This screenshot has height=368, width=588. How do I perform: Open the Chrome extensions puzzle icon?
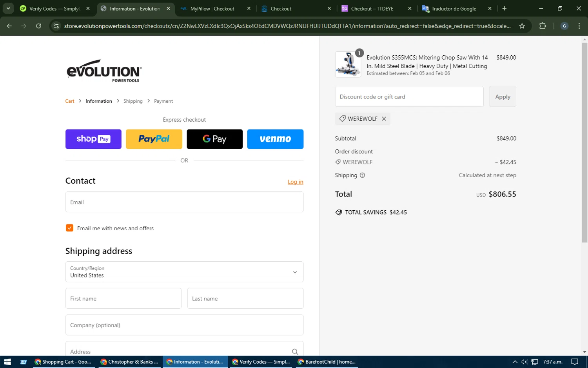click(x=543, y=26)
